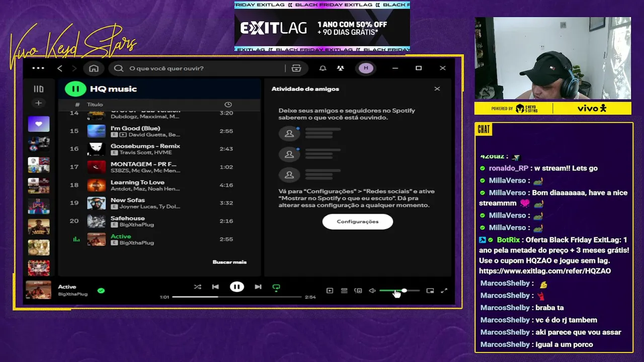Click the New Sofas album cover thumbnail
644x362 pixels.
(x=96, y=203)
